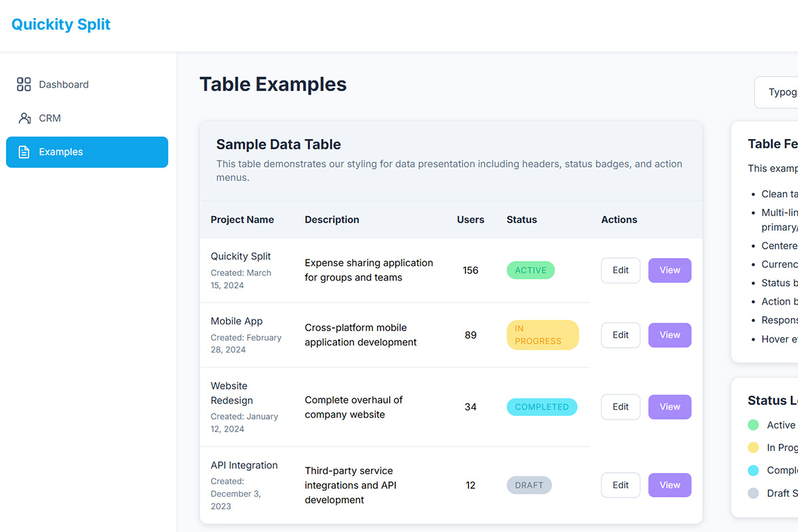
Task: Click the cyan Completed legend dot
Action: pos(753,470)
